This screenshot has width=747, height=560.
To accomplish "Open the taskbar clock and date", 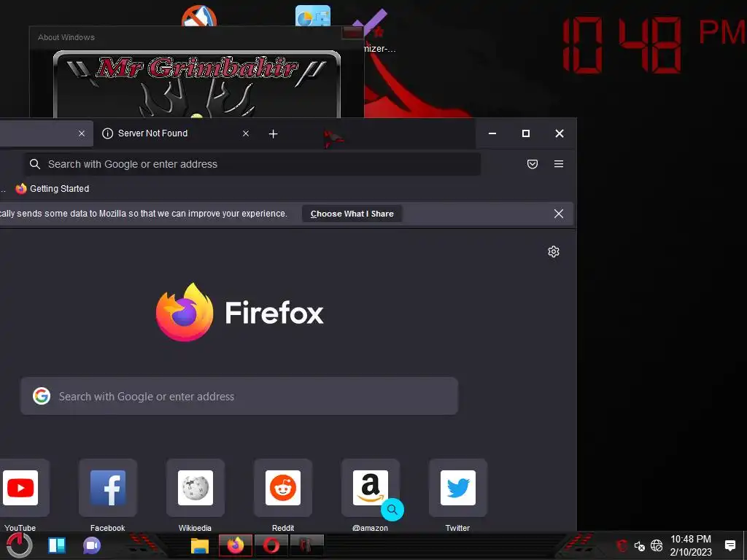I will coord(691,545).
